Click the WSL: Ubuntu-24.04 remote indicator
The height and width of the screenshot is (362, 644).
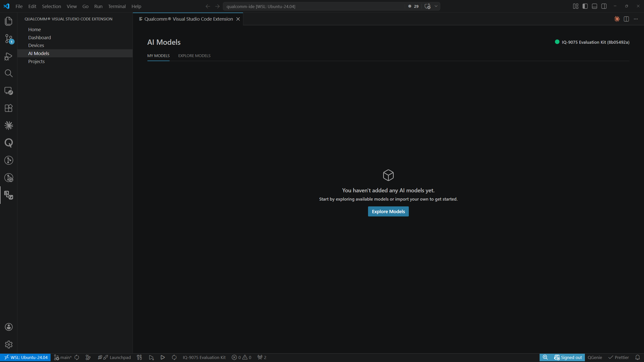click(25, 357)
